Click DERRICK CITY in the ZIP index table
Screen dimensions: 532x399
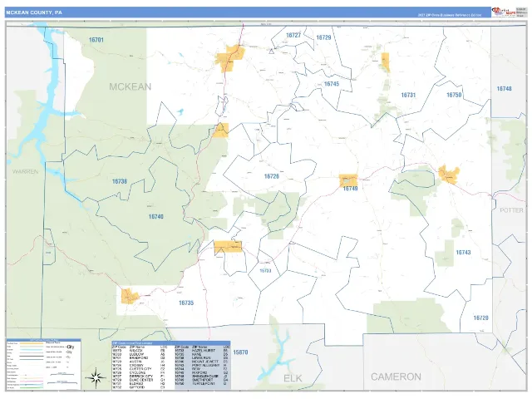pyautogui.click(x=141, y=377)
